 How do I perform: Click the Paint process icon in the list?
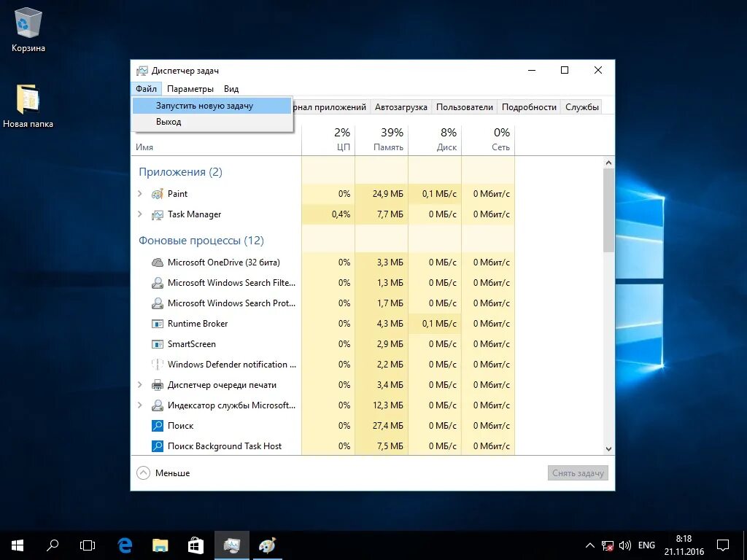point(158,194)
